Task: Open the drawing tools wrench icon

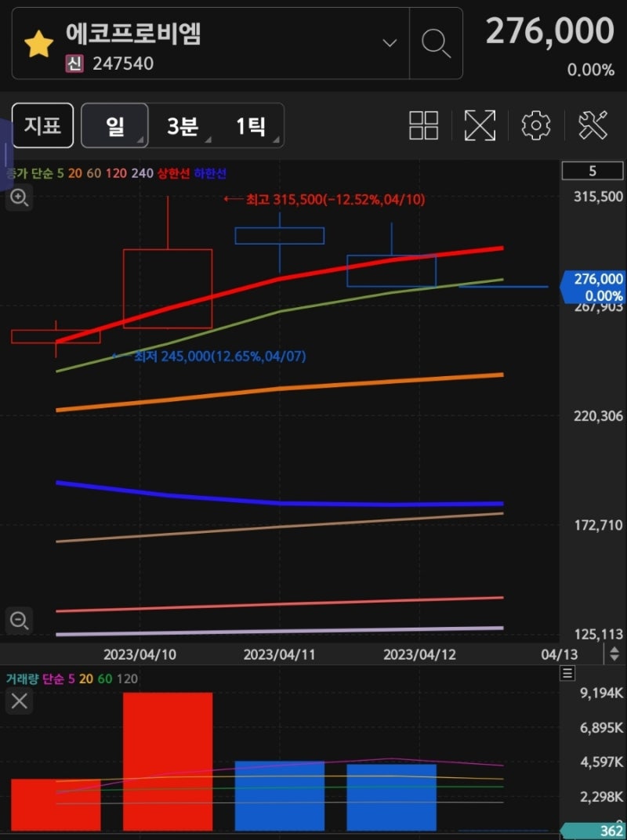Action: (593, 125)
